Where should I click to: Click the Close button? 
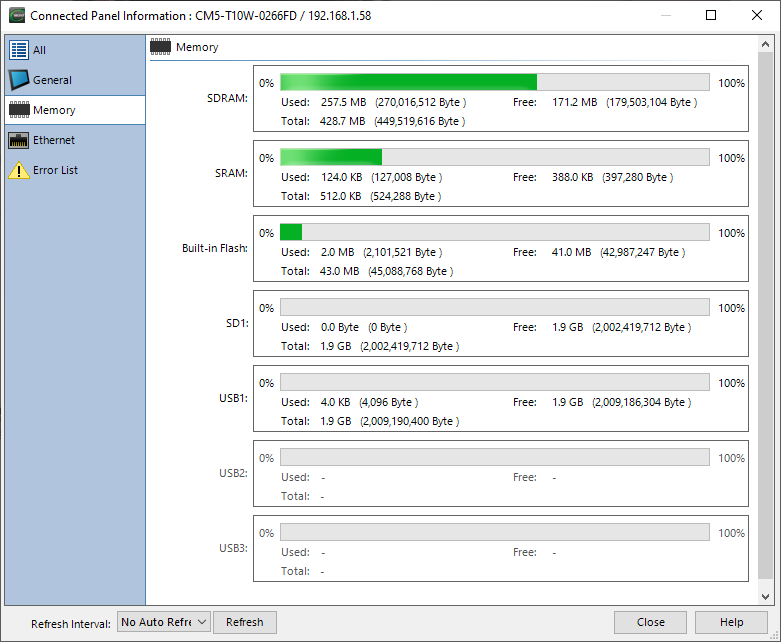point(651,622)
